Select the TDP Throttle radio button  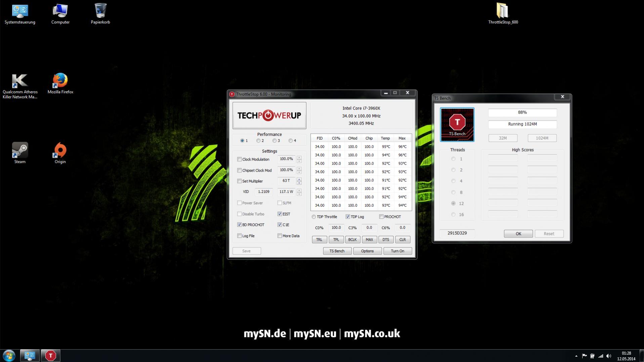[314, 217]
